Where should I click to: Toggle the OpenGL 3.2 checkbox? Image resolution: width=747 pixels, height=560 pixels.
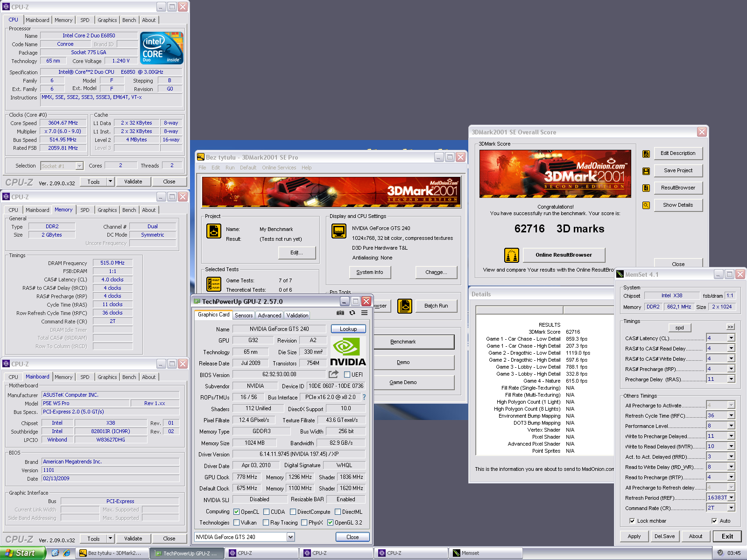[330, 523]
